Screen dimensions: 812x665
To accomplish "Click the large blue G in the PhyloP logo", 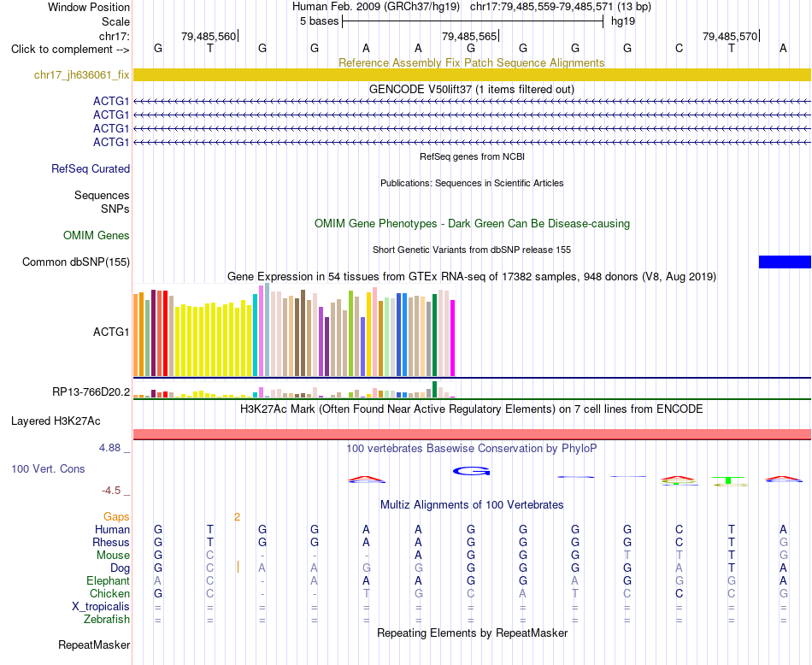I will point(471,471).
